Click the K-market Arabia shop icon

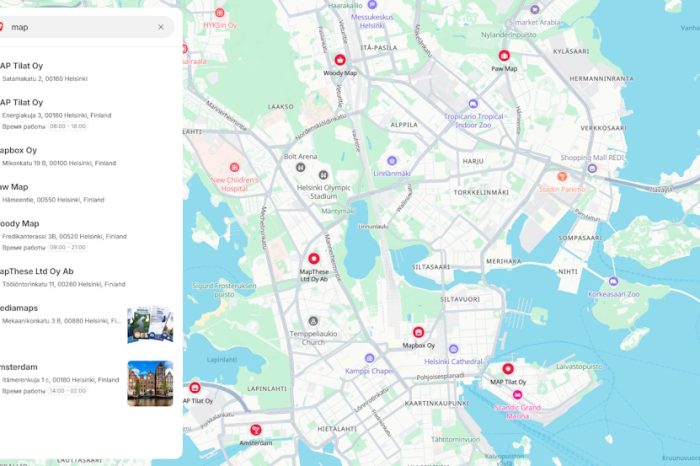pyautogui.click(x=535, y=9)
